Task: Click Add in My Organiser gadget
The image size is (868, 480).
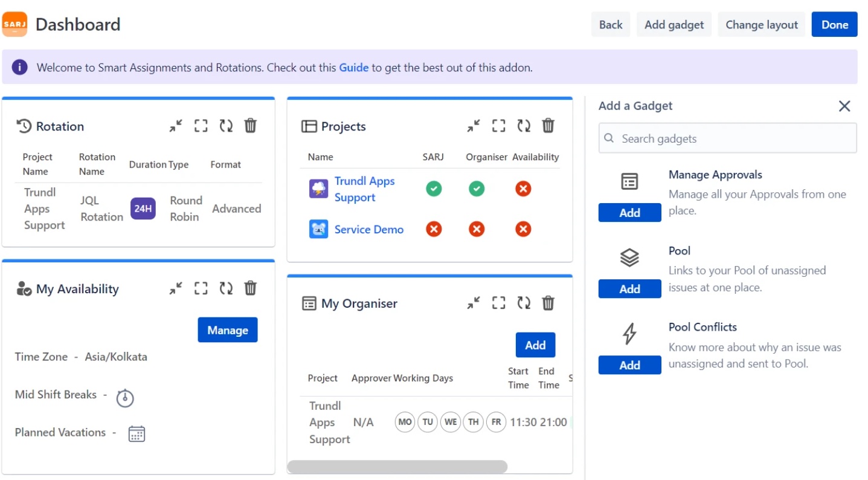Action: click(x=535, y=345)
